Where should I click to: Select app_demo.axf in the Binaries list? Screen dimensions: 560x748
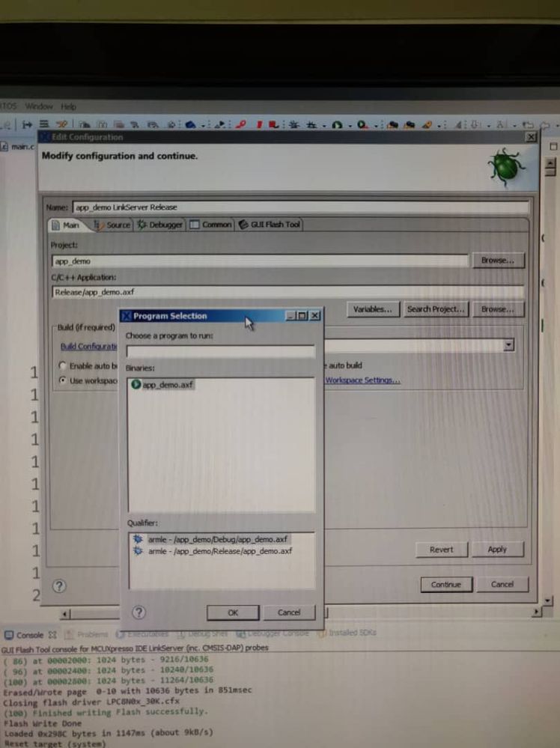coord(162,385)
